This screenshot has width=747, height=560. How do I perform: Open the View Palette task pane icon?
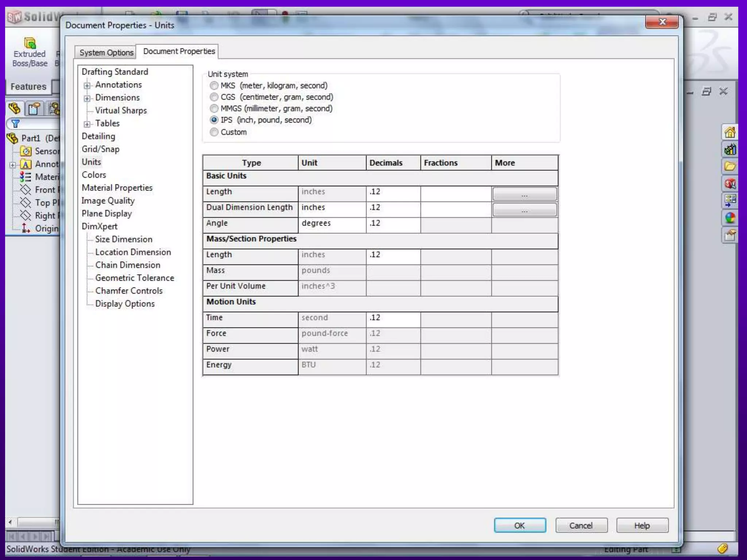(730, 201)
